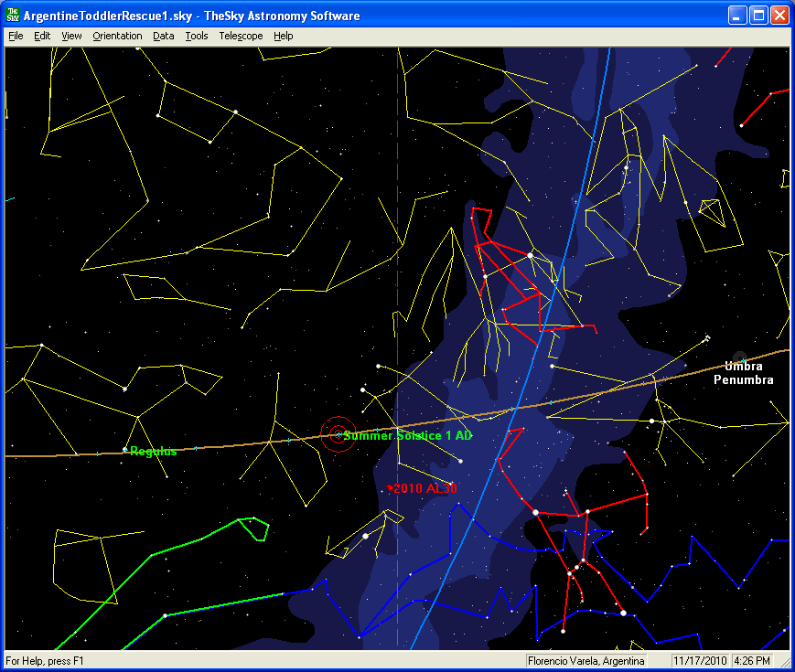Screen dimensions: 795x672
Task: Click the 11/17/2010 date in status bar
Action: (698, 661)
